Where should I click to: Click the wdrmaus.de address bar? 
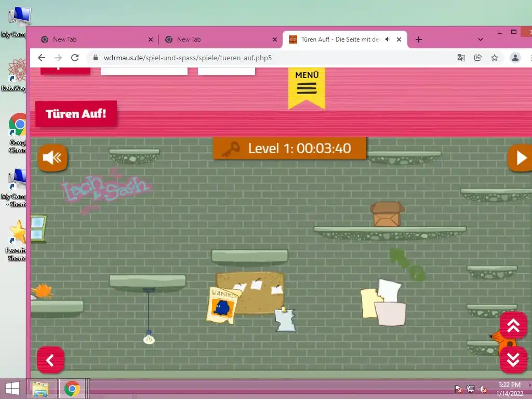(x=188, y=58)
